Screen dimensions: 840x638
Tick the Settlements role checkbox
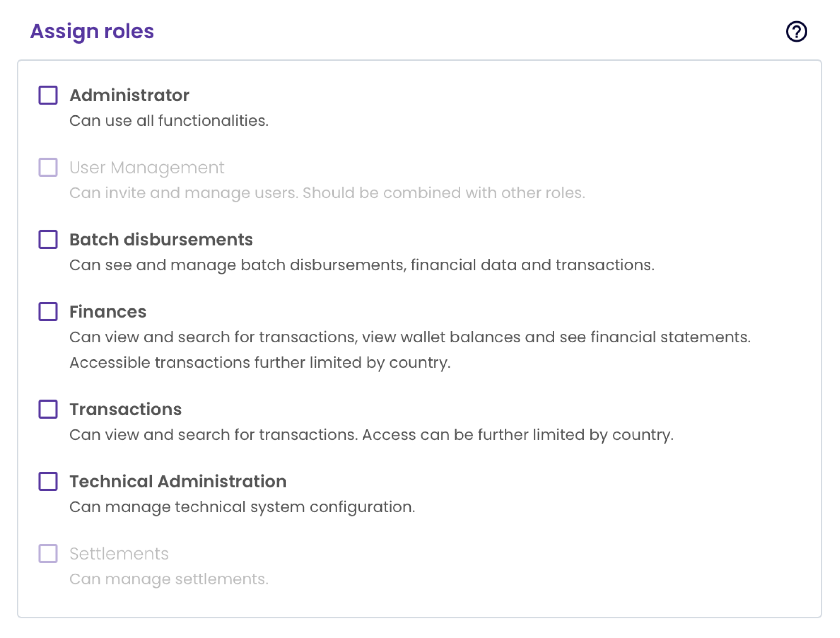tap(48, 554)
